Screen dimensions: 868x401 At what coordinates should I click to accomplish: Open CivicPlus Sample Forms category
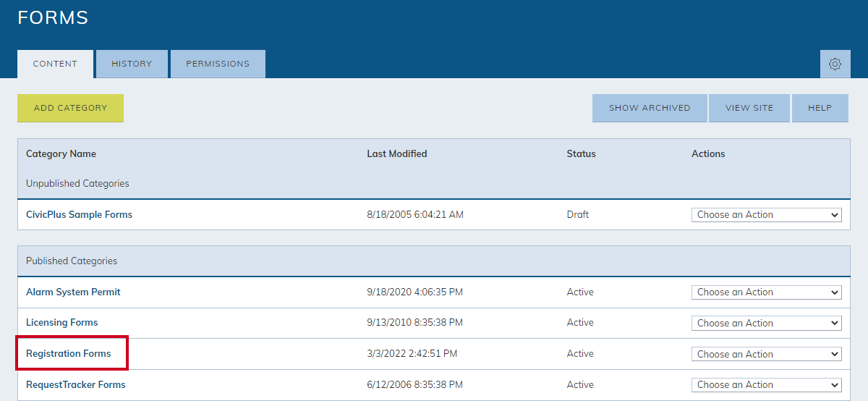tap(79, 214)
